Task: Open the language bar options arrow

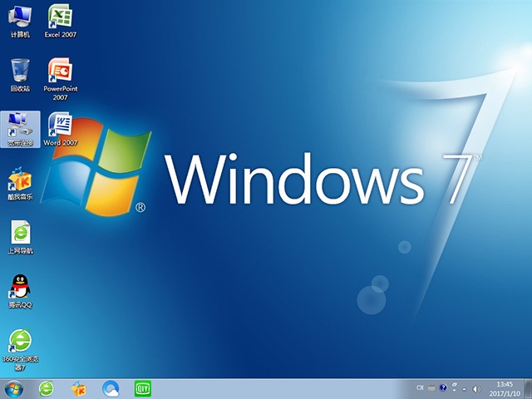Action: tap(455, 388)
